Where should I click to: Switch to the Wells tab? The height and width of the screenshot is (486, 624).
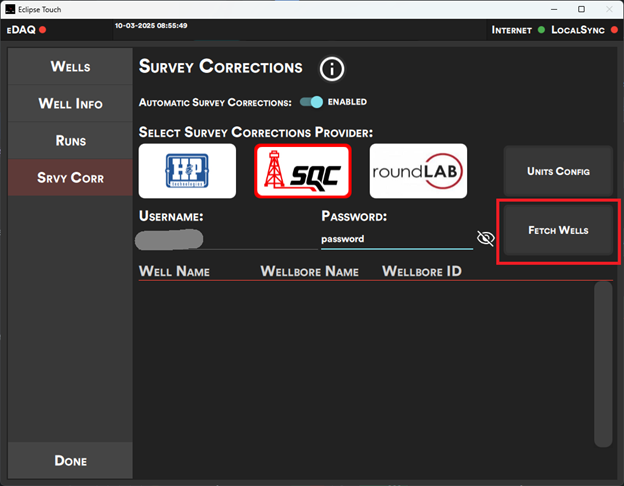tap(70, 67)
